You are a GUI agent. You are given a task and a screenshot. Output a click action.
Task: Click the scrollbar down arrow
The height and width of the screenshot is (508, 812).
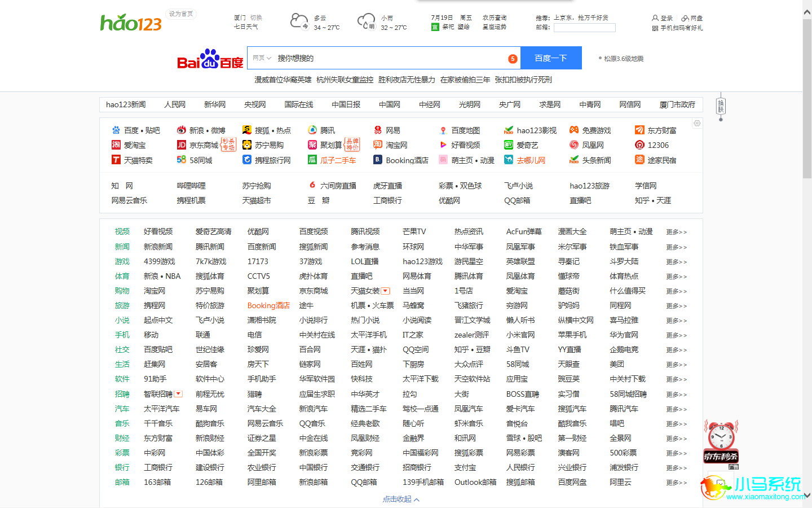click(x=807, y=496)
